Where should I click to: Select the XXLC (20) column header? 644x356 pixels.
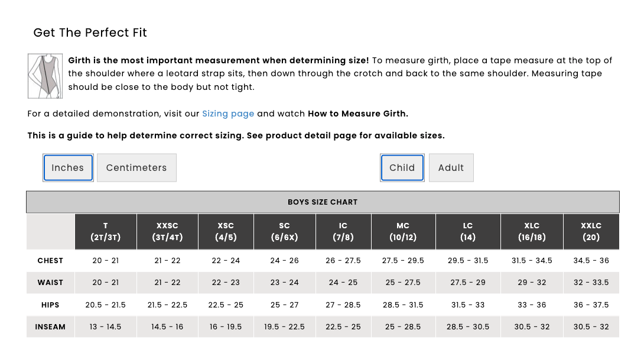tap(591, 231)
